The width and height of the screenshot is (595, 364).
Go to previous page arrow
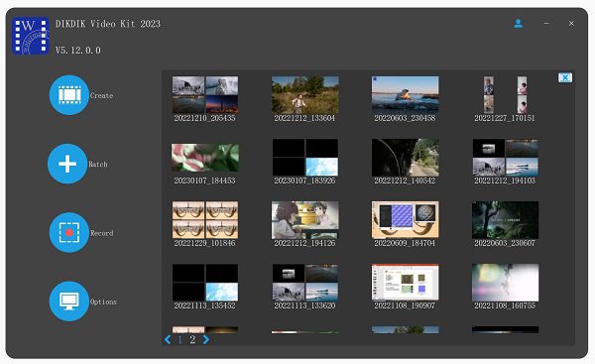(x=168, y=340)
